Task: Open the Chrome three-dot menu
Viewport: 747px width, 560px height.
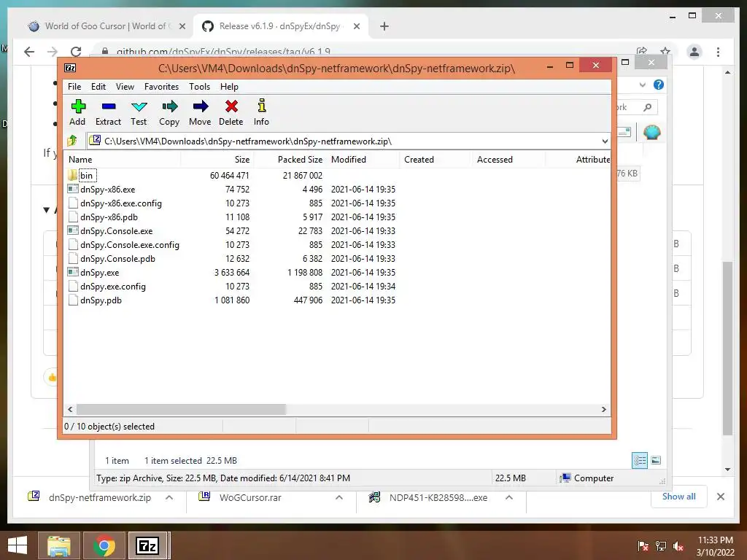Action: [x=719, y=52]
